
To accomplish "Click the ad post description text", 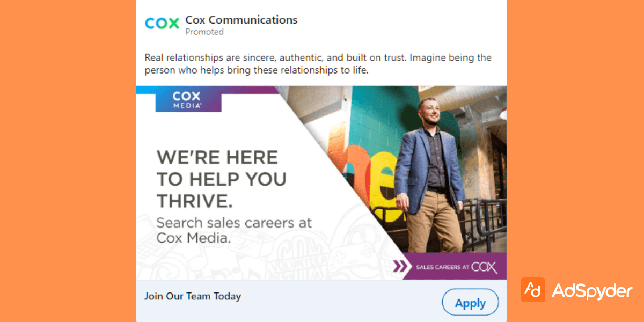I will [x=318, y=64].
